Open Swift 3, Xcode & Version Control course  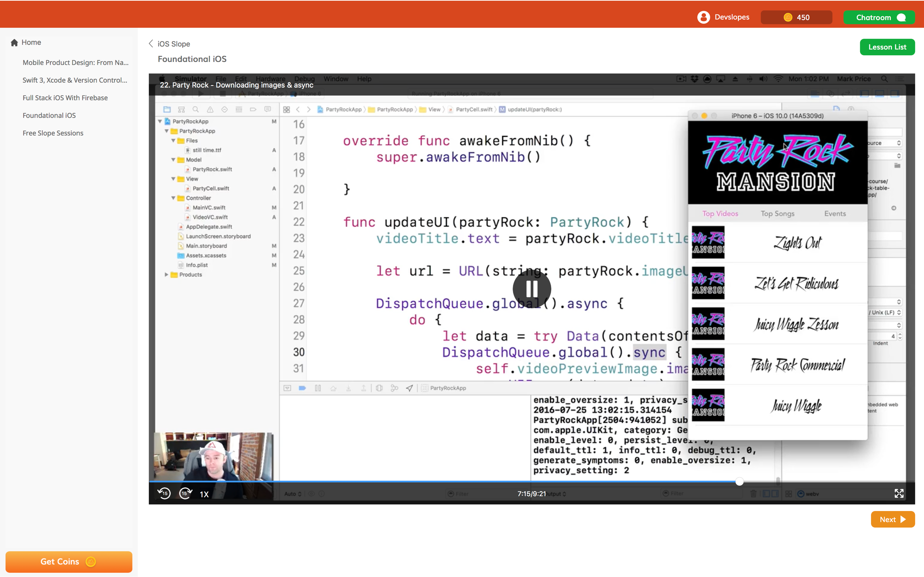pos(75,80)
